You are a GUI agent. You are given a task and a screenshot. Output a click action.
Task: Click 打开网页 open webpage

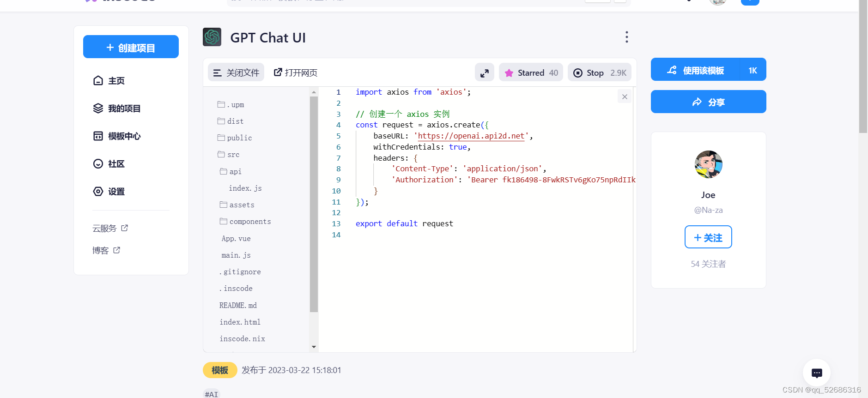click(296, 72)
